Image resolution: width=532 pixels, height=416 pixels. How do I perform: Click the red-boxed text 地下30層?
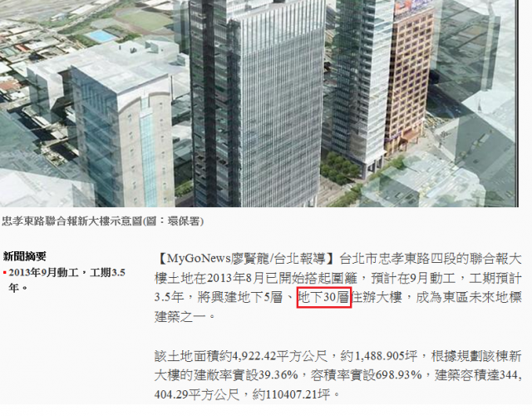tap(323, 298)
